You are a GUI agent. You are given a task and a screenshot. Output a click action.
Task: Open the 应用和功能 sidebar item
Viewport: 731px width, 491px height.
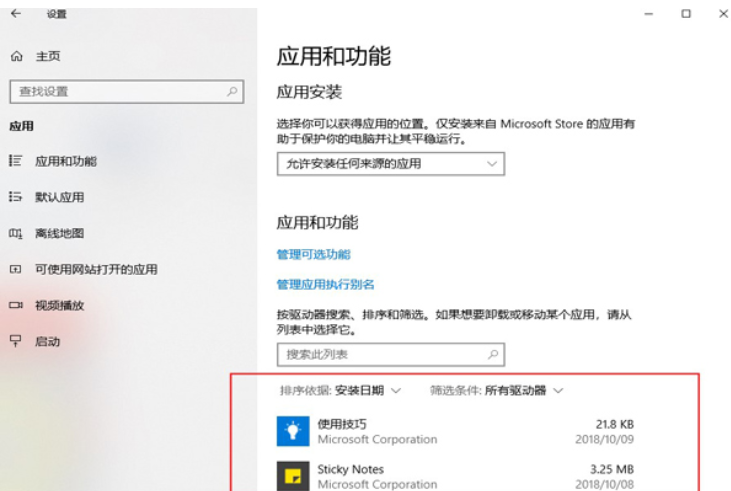click(66, 161)
